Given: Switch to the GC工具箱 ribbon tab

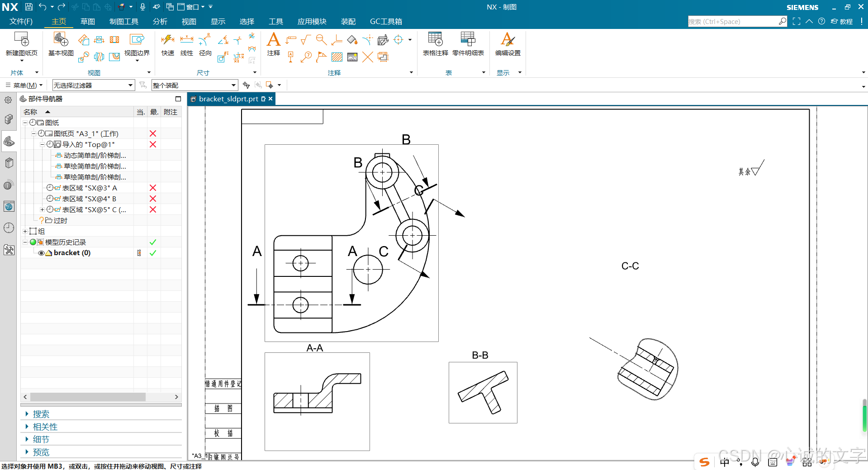Looking at the screenshot, I should [x=386, y=21].
